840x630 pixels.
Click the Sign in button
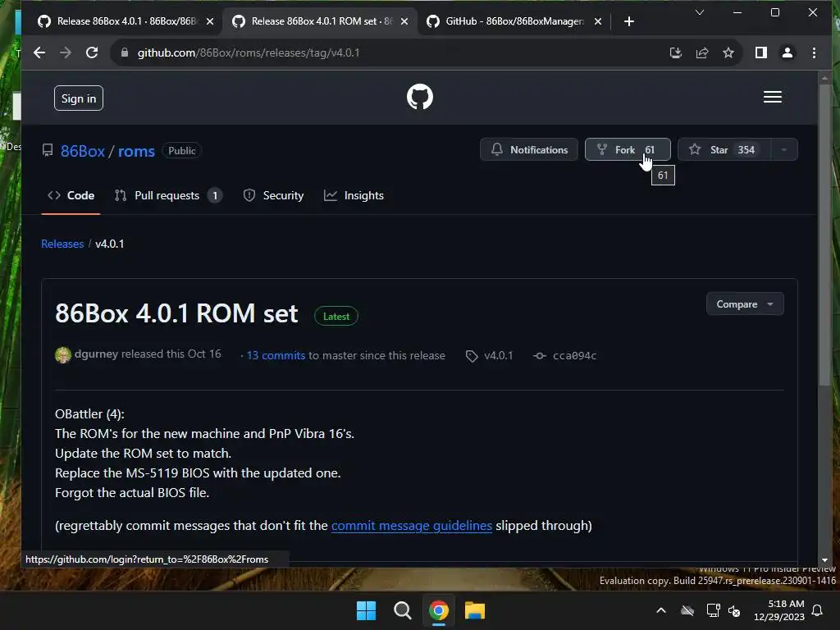click(x=79, y=98)
